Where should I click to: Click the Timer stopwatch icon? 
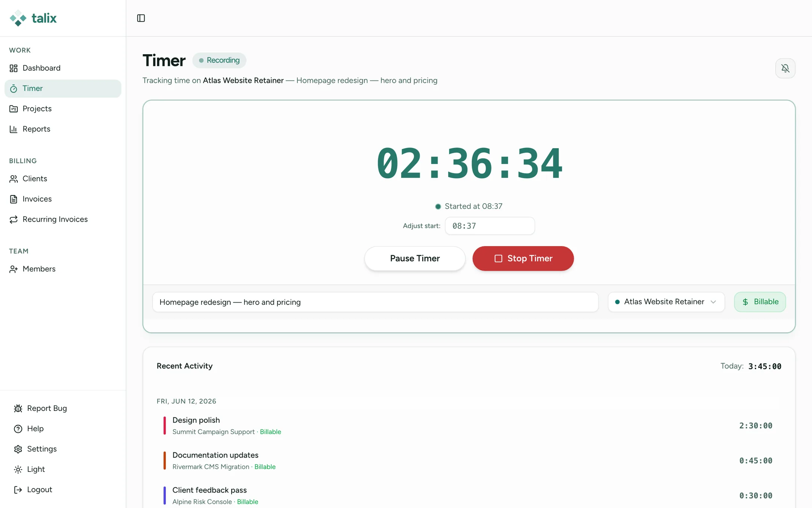(14, 88)
